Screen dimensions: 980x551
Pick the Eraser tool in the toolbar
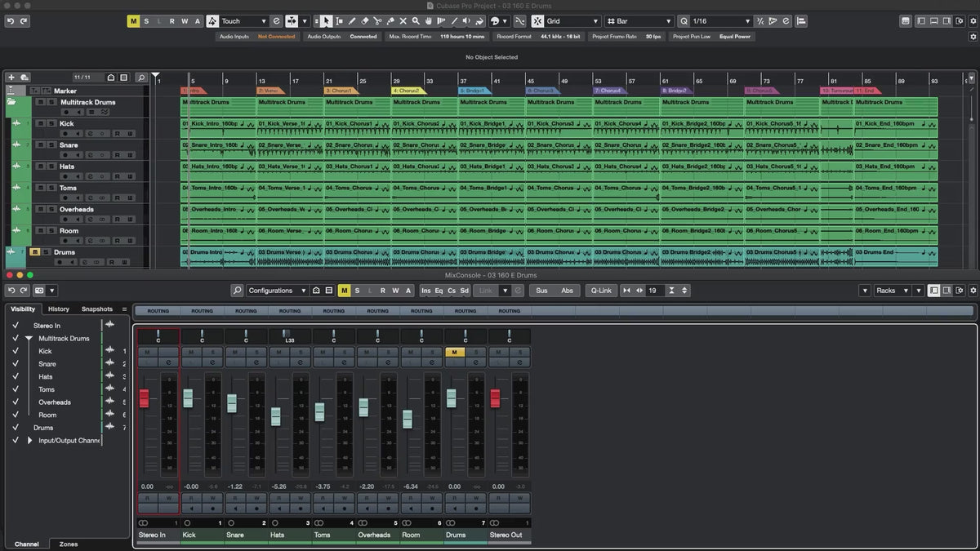coord(365,21)
